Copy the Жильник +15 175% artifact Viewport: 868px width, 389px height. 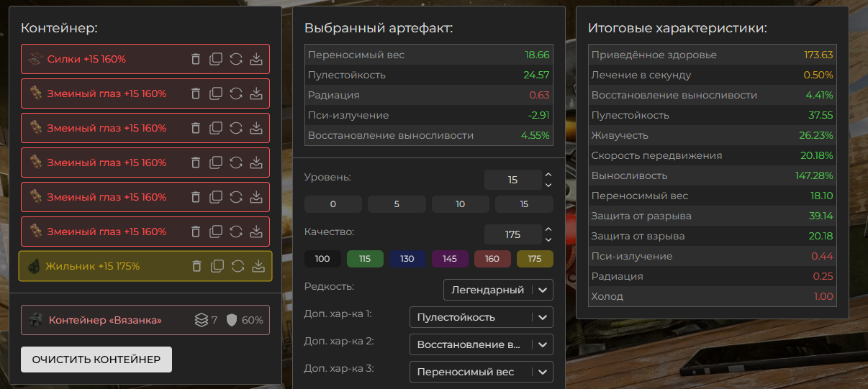click(217, 266)
